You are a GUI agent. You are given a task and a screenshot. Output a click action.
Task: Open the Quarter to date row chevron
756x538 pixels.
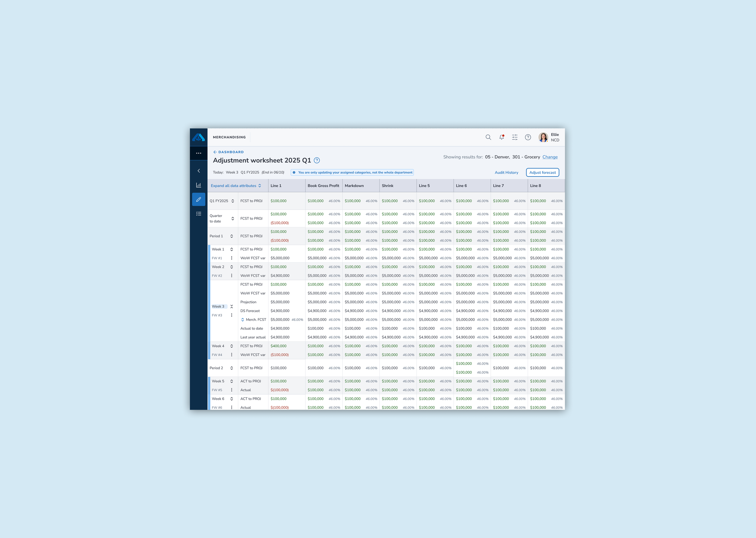pos(233,218)
